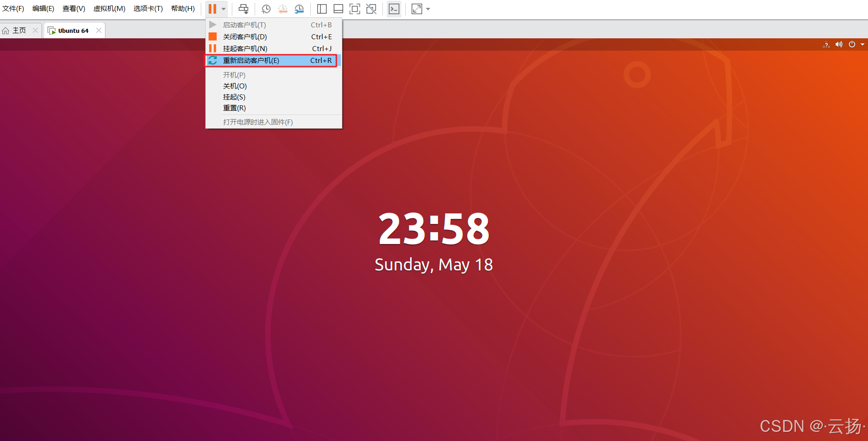Click the 23:58 lock screen clock
Screen dimensions: 868x441
click(x=434, y=228)
